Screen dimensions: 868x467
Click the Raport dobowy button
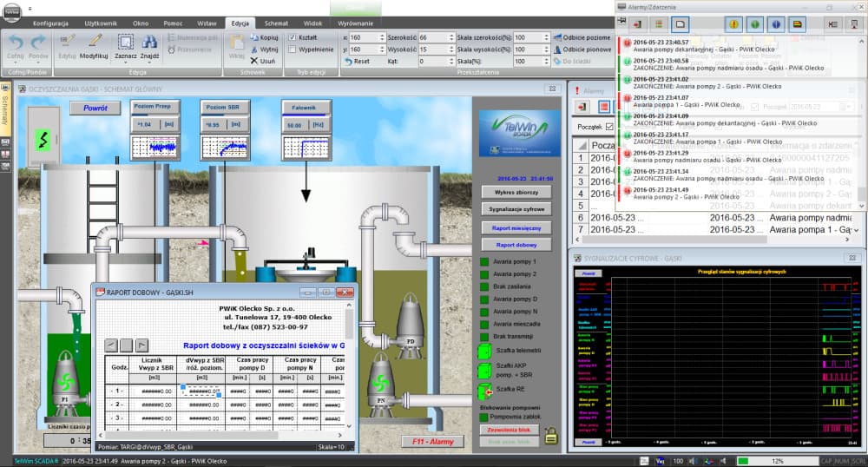pos(516,245)
